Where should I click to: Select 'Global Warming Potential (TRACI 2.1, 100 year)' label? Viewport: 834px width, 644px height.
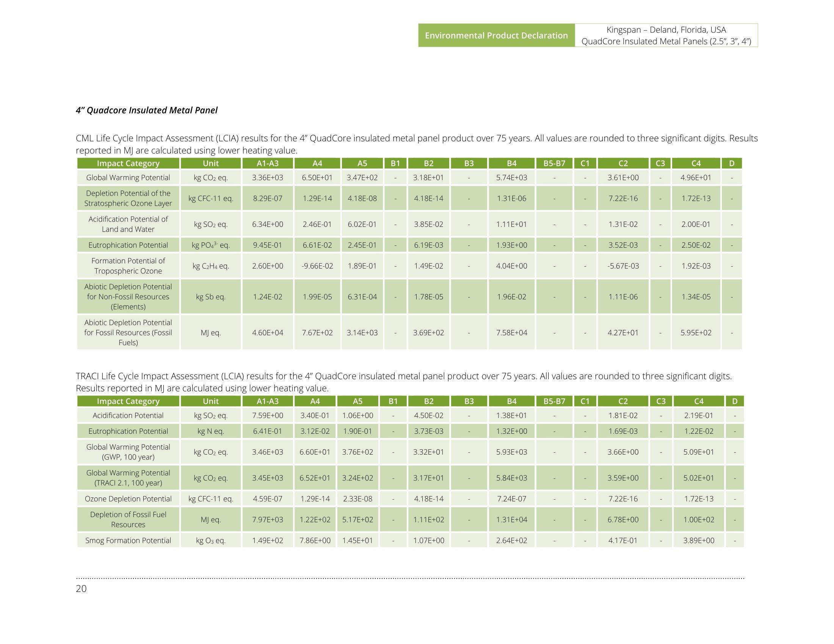[x=128, y=478]
